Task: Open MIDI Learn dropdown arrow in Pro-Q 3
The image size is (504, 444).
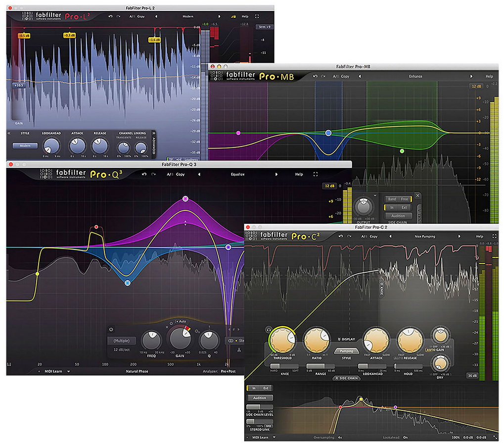Action: click(x=68, y=371)
